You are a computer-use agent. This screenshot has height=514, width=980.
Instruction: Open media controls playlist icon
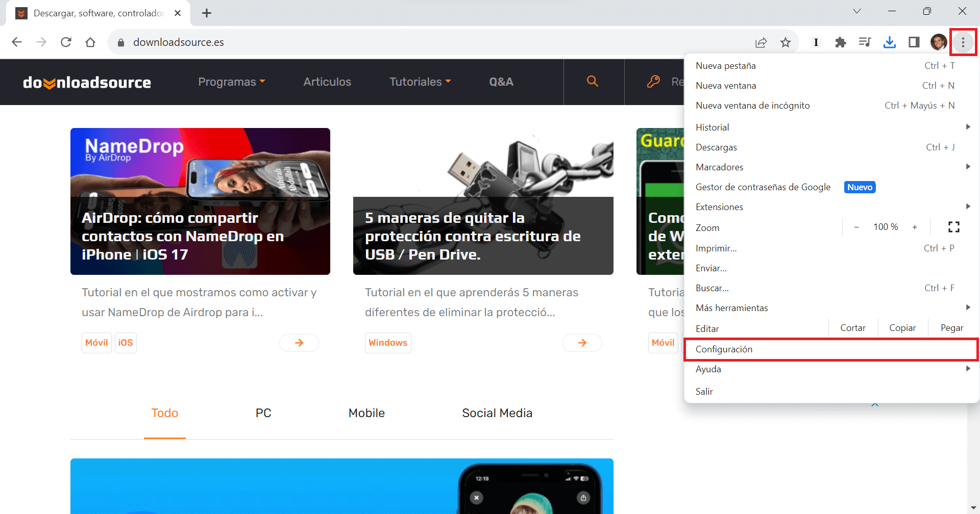[x=865, y=42]
